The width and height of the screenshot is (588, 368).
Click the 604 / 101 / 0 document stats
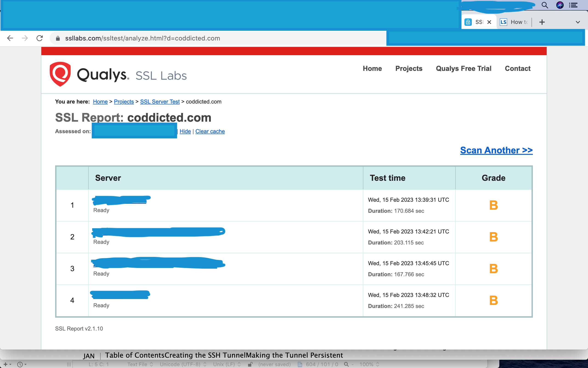(x=322, y=364)
